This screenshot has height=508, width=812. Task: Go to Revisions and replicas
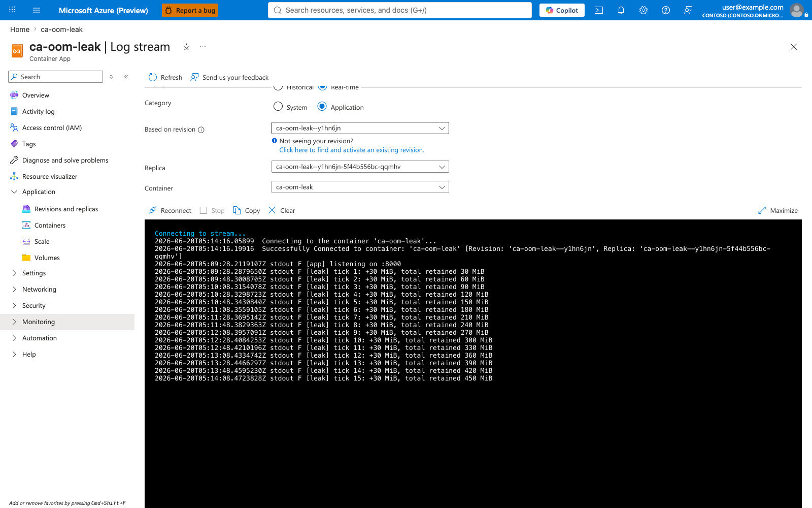click(x=66, y=209)
